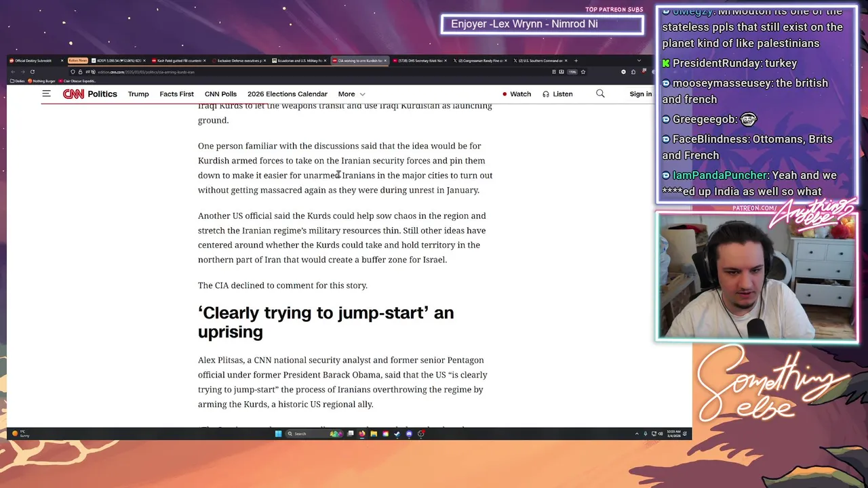
Task: Click the 'Clearly trying to jump-start' heading
Action: 325,322
